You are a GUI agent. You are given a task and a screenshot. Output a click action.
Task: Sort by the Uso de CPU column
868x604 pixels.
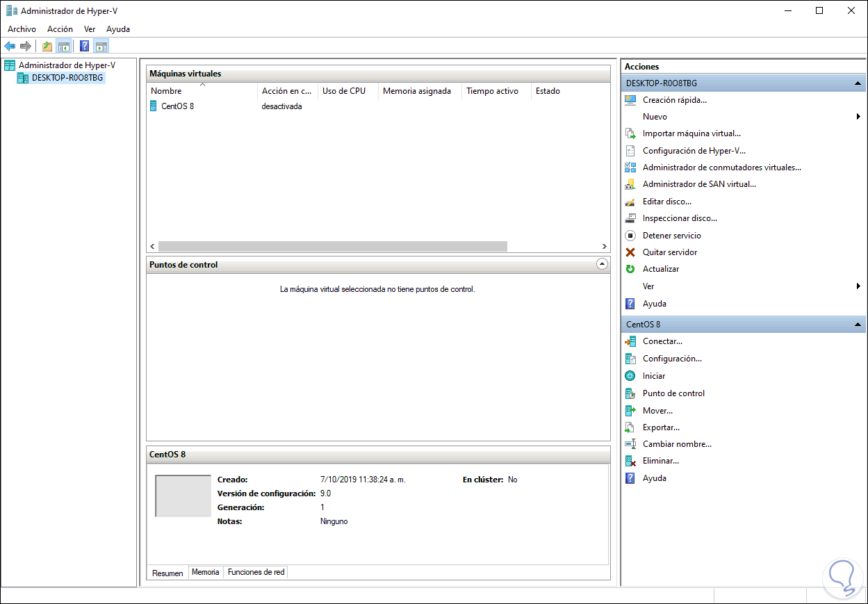pos(348,91)
